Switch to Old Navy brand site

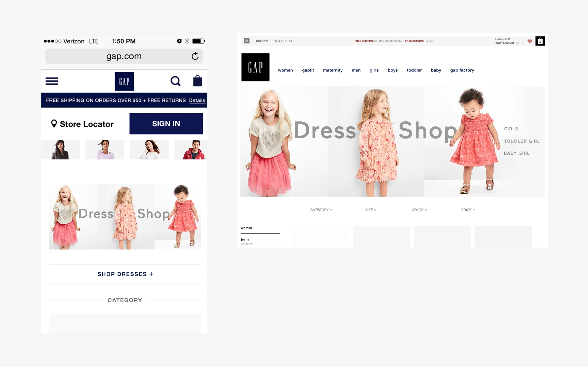pyautogui.click(x=262, y=41)
